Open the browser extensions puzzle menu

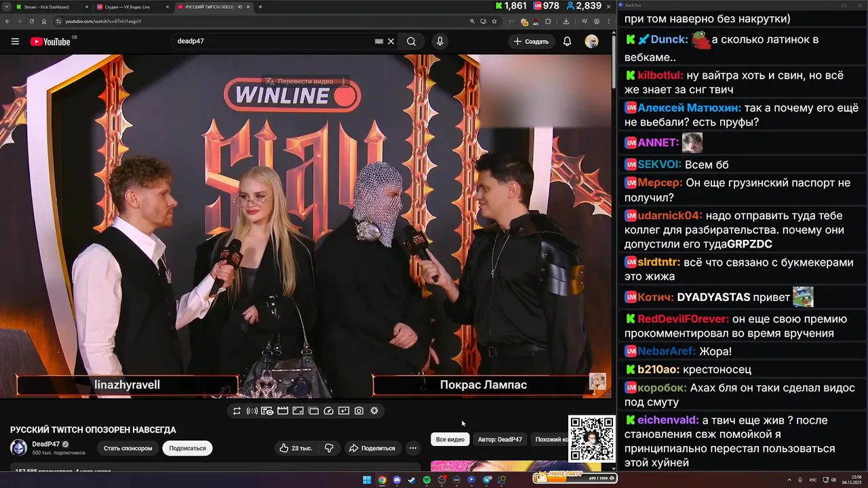tap(548, 22)
